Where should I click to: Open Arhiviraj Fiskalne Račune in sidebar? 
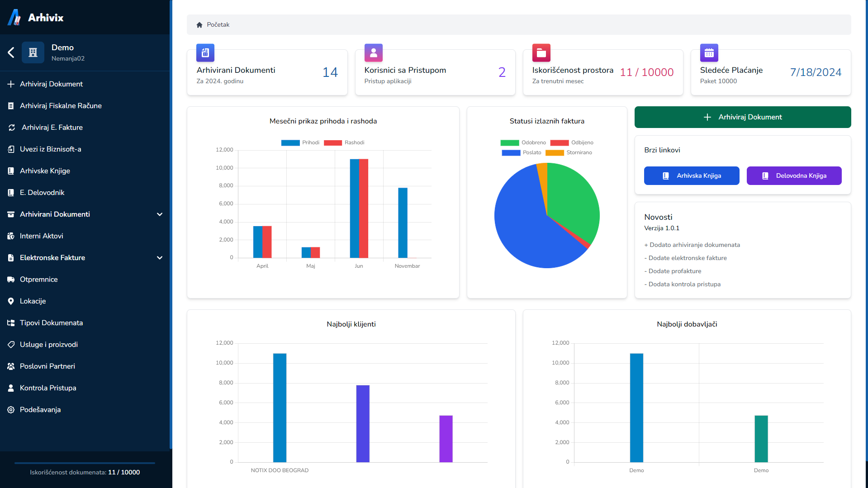(61, 106)
